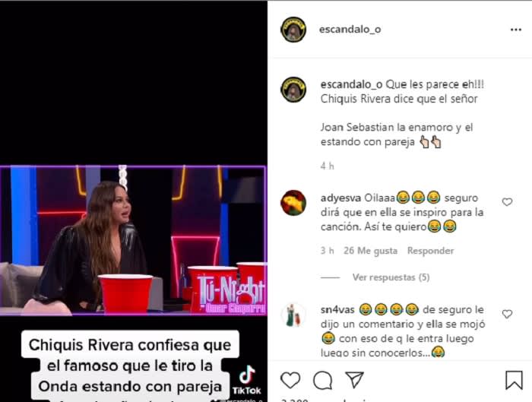The image size is (532, 402).
Task: Open sn4vas username link
Action: pyautogui.click(x=337, y=310)
